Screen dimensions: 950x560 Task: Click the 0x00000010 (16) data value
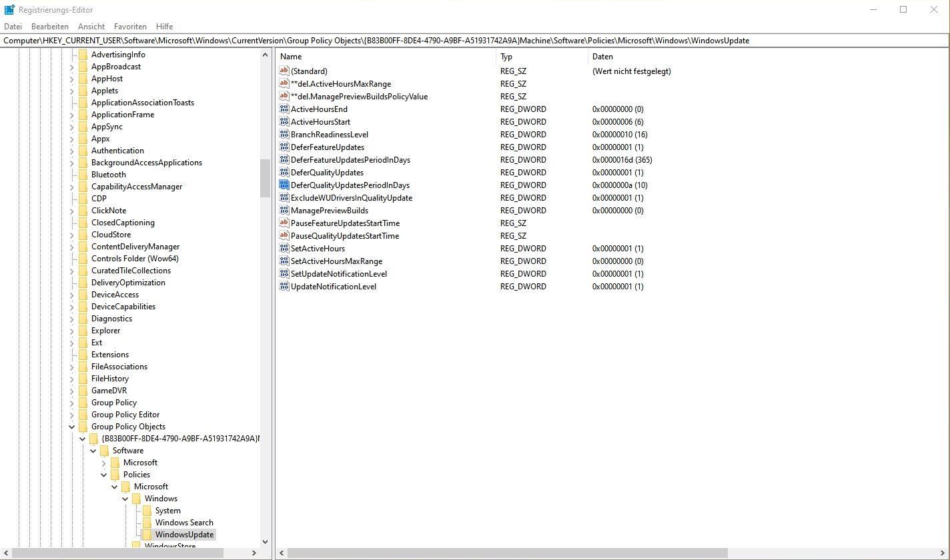pyautogui.click(x=620, y=135)
